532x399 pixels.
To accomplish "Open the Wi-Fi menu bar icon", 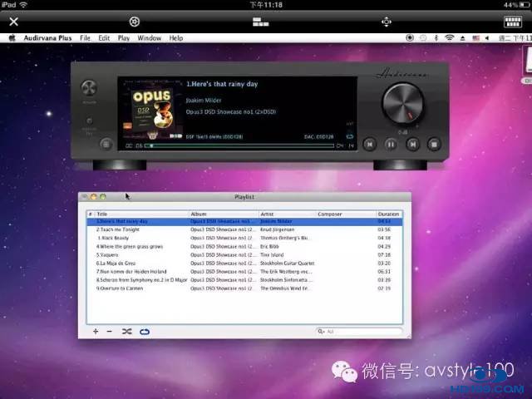I will 449,38.
